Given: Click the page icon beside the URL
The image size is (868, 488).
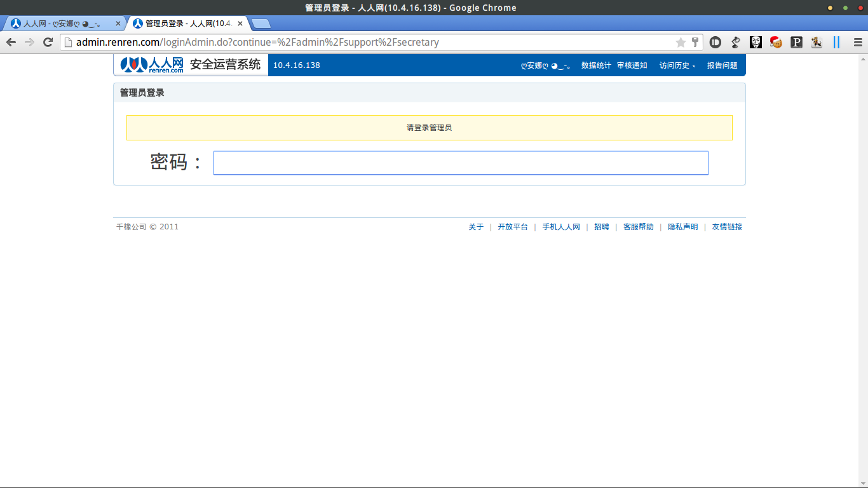Looking at the screenshot, I should click(x=68, y=43).
